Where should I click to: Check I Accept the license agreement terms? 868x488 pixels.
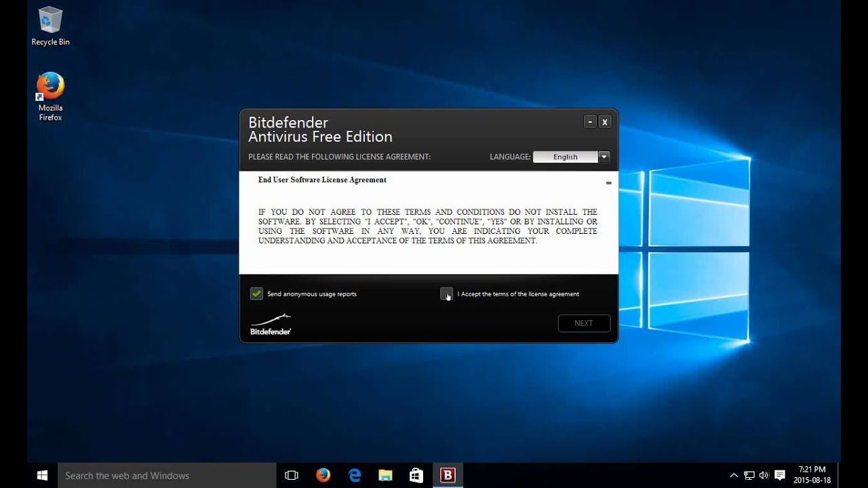446,293
